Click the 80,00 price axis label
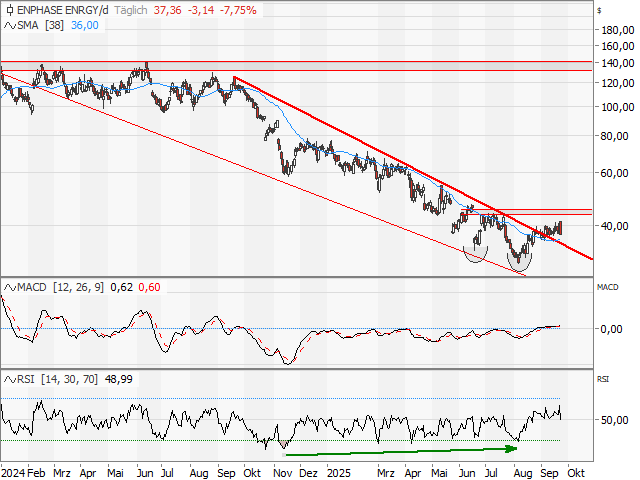The image size is (640, 480). click(614, 136)
